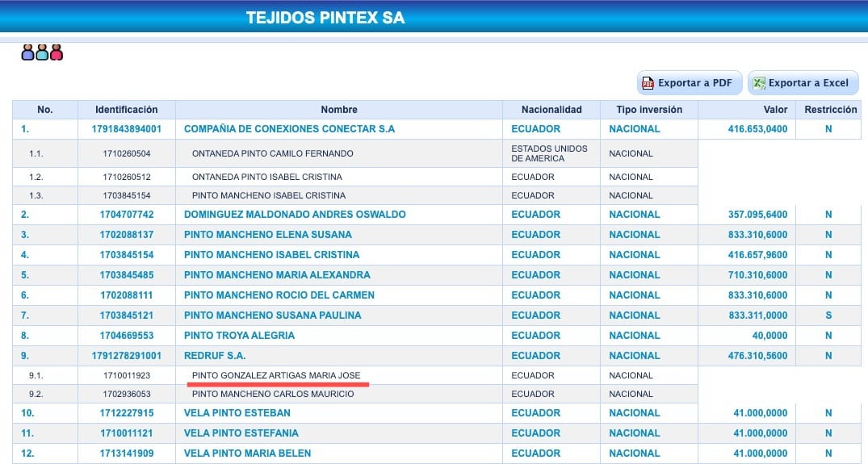Click the Identificación column header
The height and width of the screenshot is (464, 868).
tap(127, 110)
